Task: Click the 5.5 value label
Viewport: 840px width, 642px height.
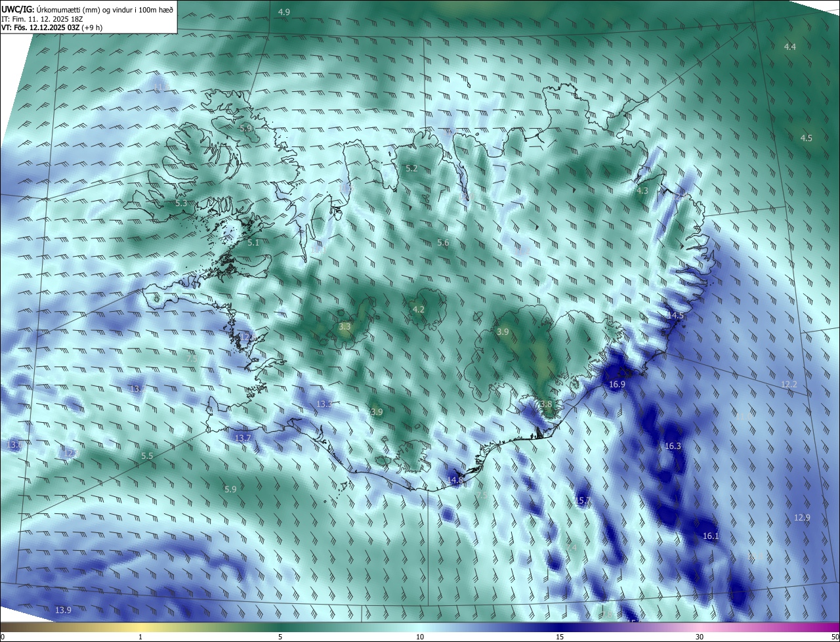Action: (147, 456)
